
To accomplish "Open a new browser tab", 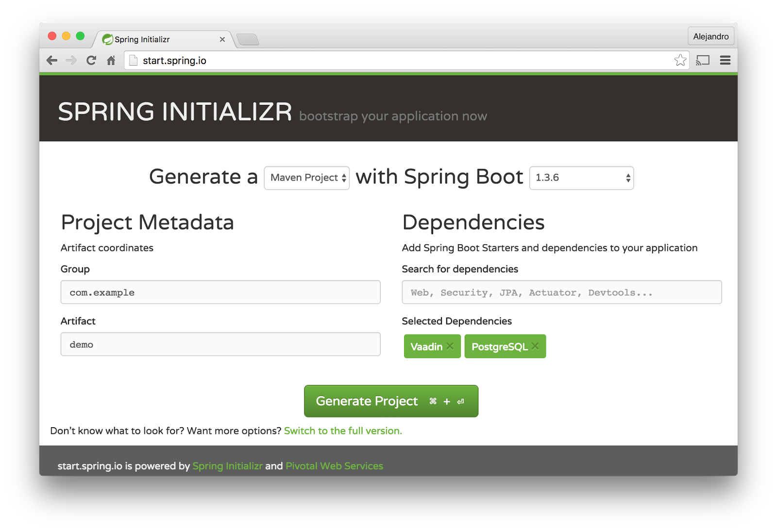I will point(248,39).
